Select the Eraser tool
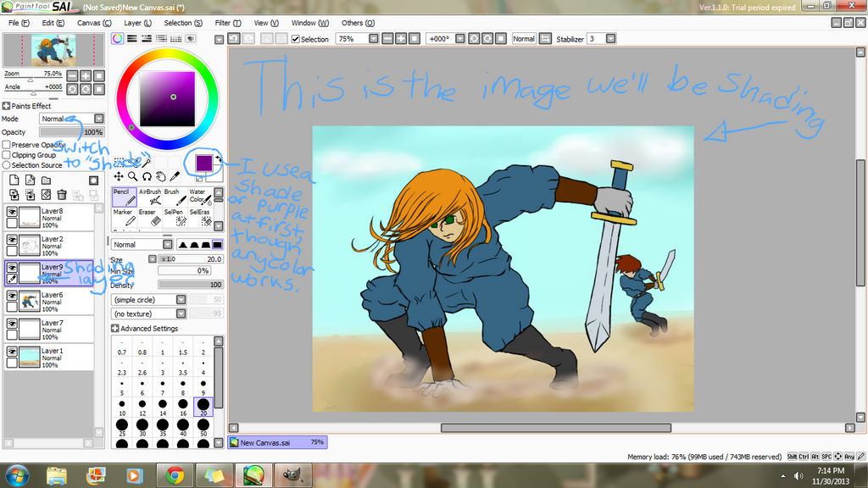The height and width of the screenshot is (488, 868). click(x=150, y=217)
